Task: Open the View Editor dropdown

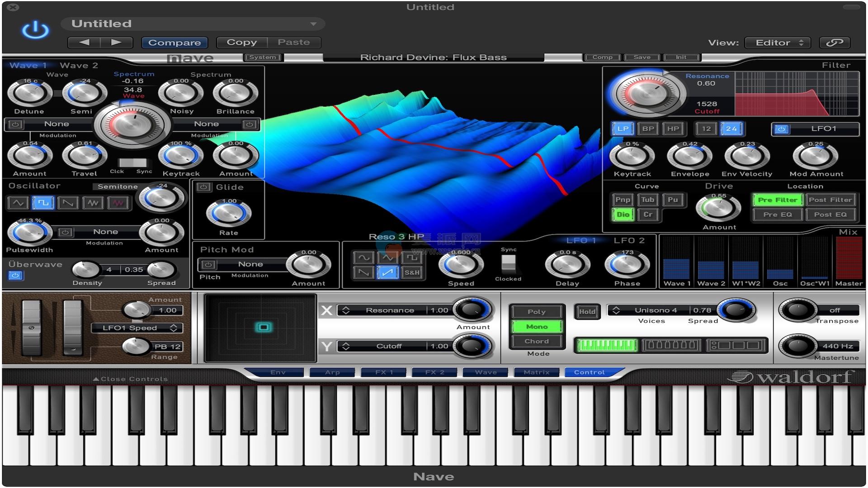Action: pyautogui.click(x=777, y=42)
